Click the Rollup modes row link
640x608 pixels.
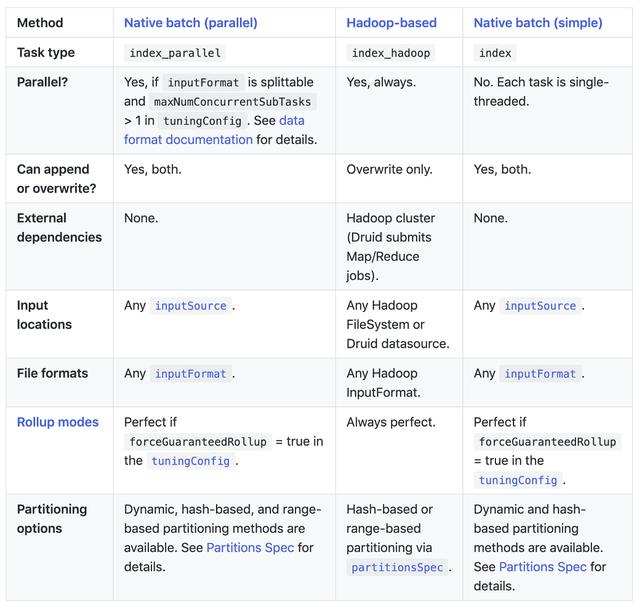pos(58,422)
